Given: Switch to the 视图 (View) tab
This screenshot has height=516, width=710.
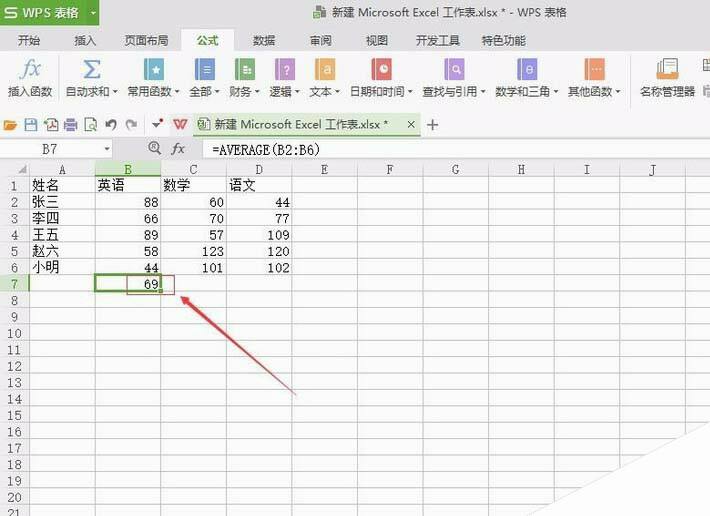Looking at the screenshot, I should tap(377, 41).
